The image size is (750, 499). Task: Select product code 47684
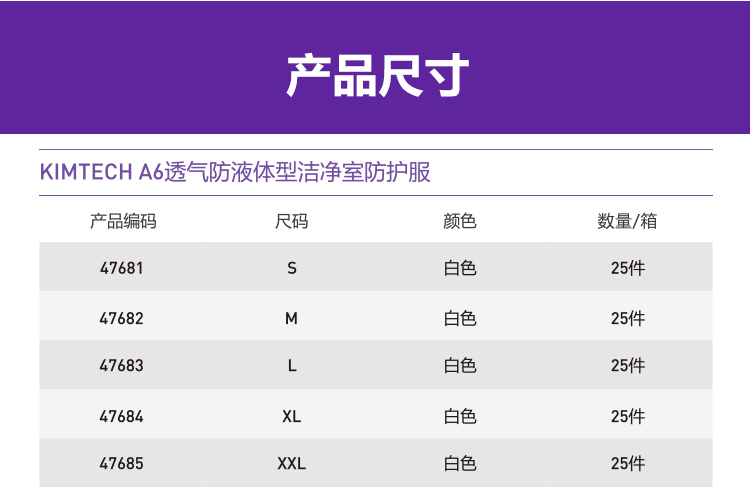click(x=122, y=416)
